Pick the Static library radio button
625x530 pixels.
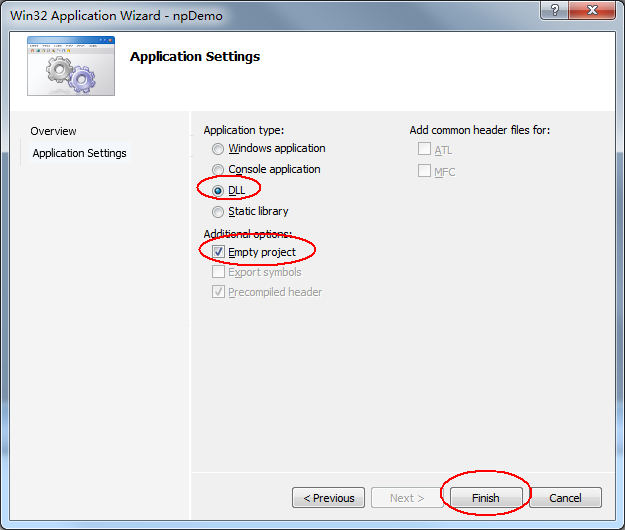click(x=218, y=212)
